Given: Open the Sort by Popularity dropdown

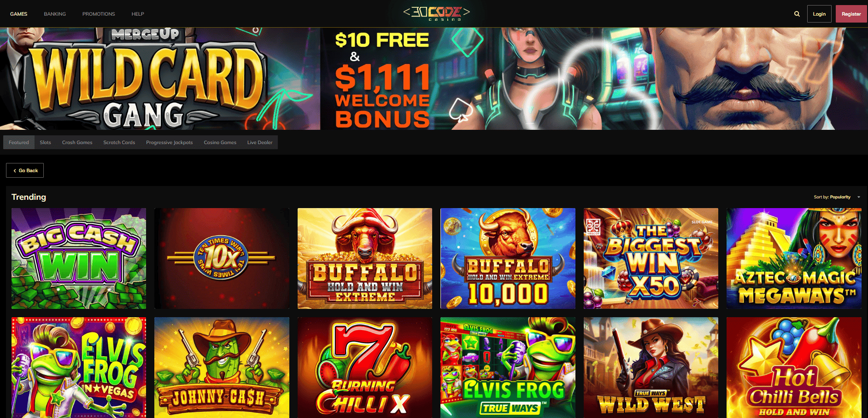Looking at the screenshot, I should (x=837, y=197).
